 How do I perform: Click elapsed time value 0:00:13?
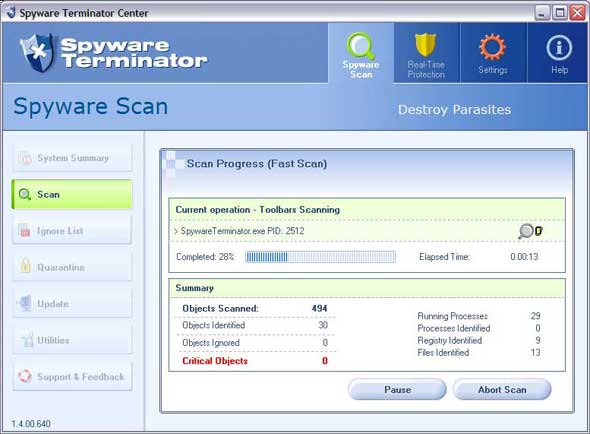coord(524,257)
